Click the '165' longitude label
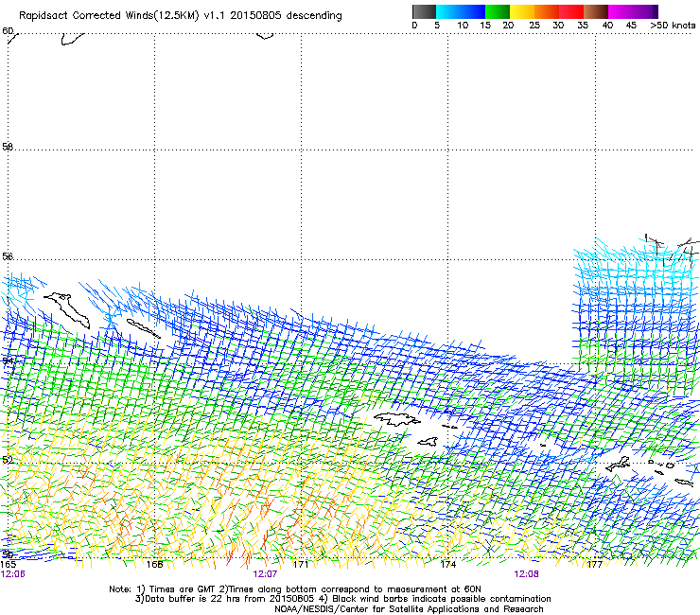 click(x=8, y=565)
